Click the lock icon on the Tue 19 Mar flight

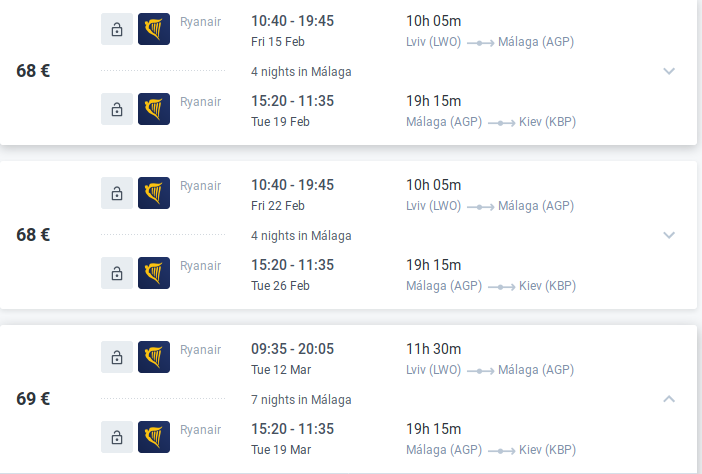pyautogui.click(x=117, y=437)
